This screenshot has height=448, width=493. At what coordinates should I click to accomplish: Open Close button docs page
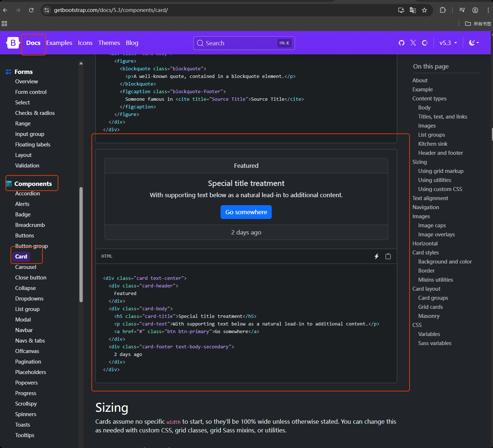click(31, 278)
